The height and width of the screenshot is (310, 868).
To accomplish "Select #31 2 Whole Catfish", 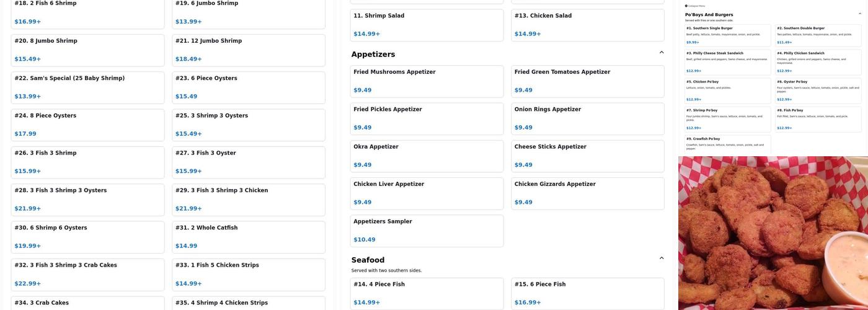I will (248, 237).
